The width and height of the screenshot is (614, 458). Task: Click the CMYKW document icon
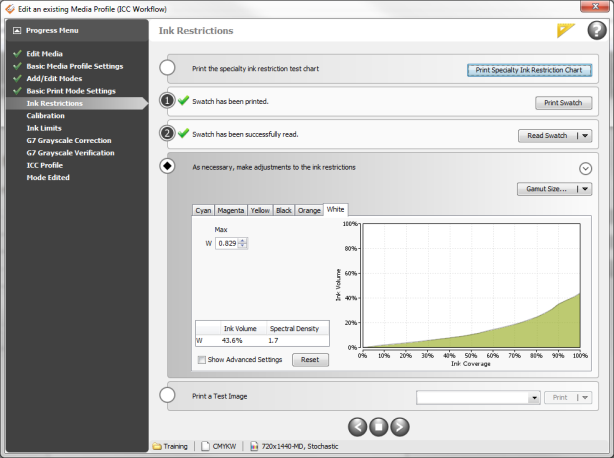point(206,447)
